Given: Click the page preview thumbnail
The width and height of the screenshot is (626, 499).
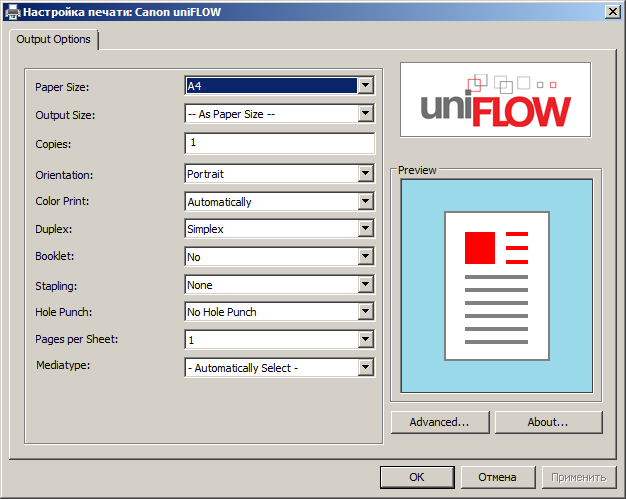Looking at the screenshot, I should [x=497, y=286].
